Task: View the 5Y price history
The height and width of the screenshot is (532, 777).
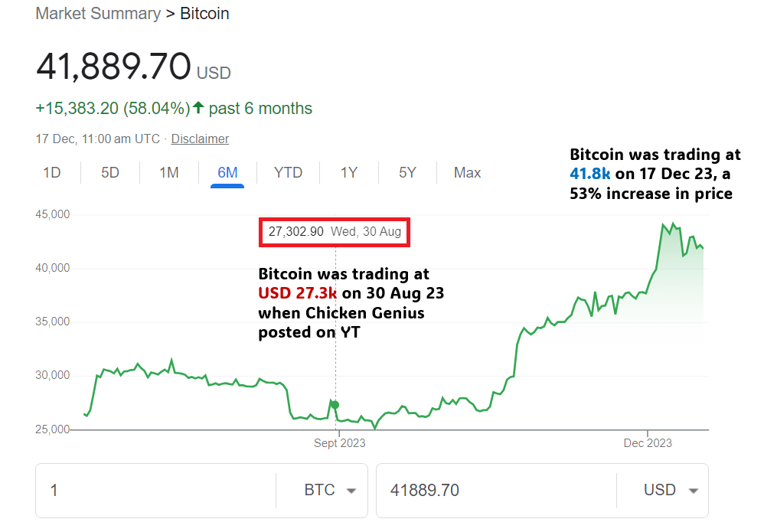Action: pyautogui.click(x=407, y=172)
